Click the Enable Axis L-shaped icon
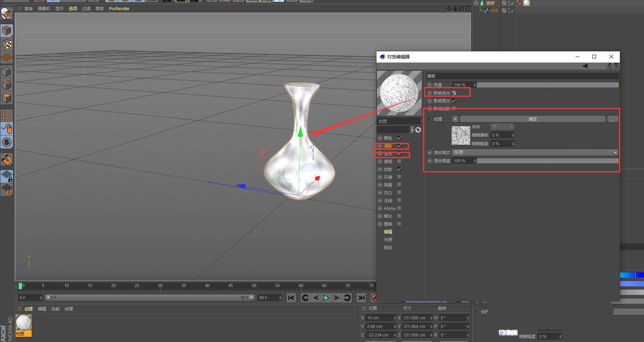Viewport: 644px width, 342px height. (7, 115)
